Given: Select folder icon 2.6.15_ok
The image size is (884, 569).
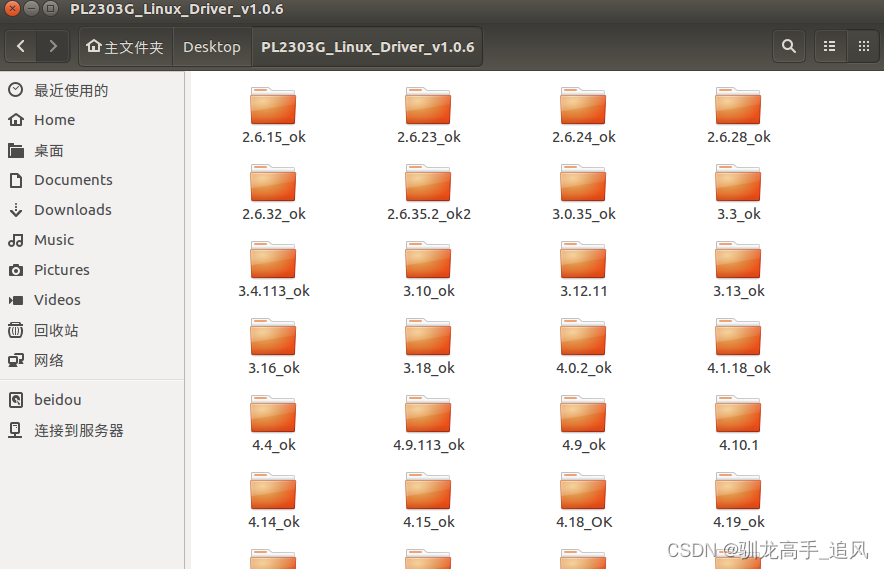Looking at the screenshot, I should [x=273, y=106].
